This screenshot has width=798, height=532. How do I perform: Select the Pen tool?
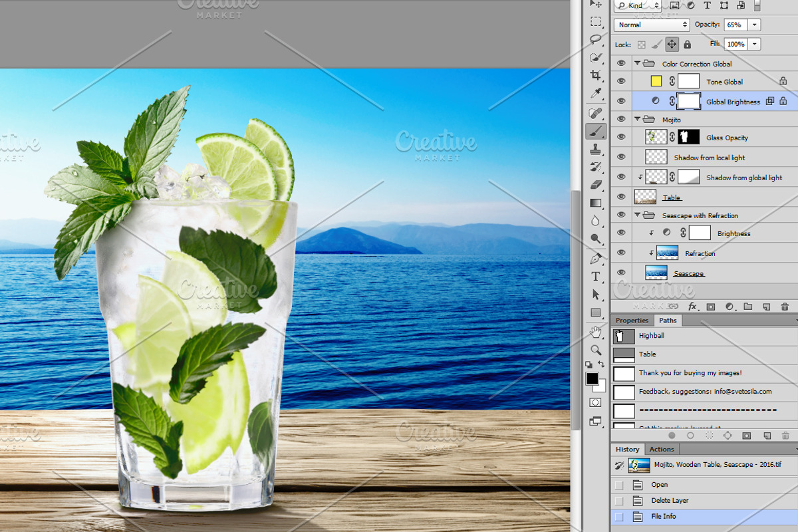(596, 258)
